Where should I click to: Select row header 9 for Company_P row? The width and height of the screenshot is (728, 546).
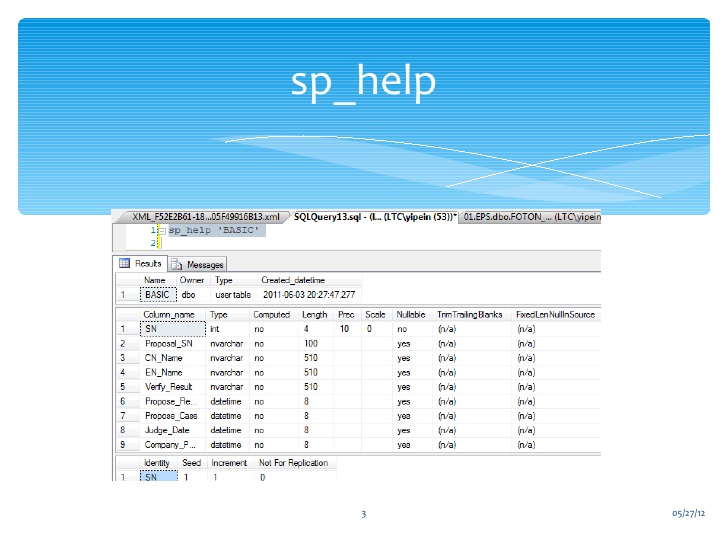(x=123, y=444)
